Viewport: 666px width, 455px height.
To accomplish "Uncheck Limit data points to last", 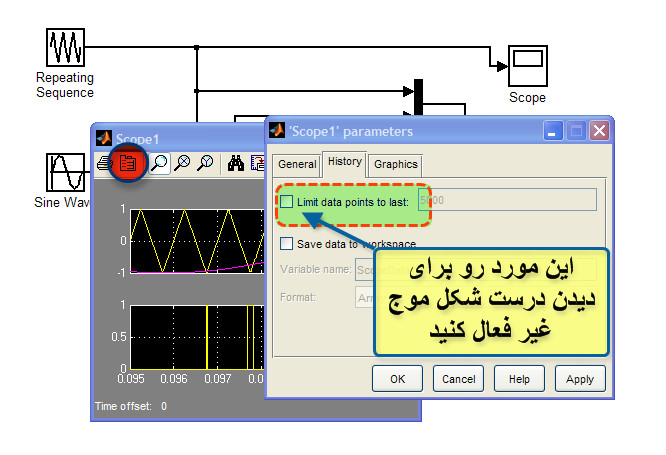I will pos(287,201).
